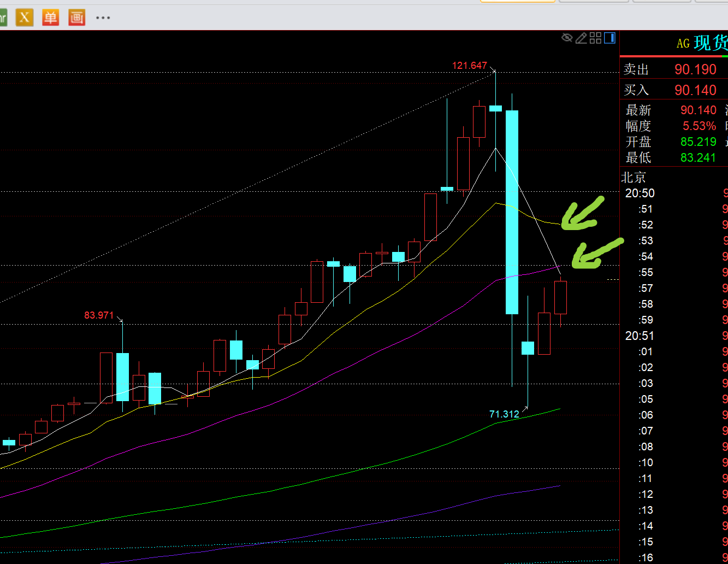
Task: Open the pencil edit icon above chart
Action: tap(581, 38)
